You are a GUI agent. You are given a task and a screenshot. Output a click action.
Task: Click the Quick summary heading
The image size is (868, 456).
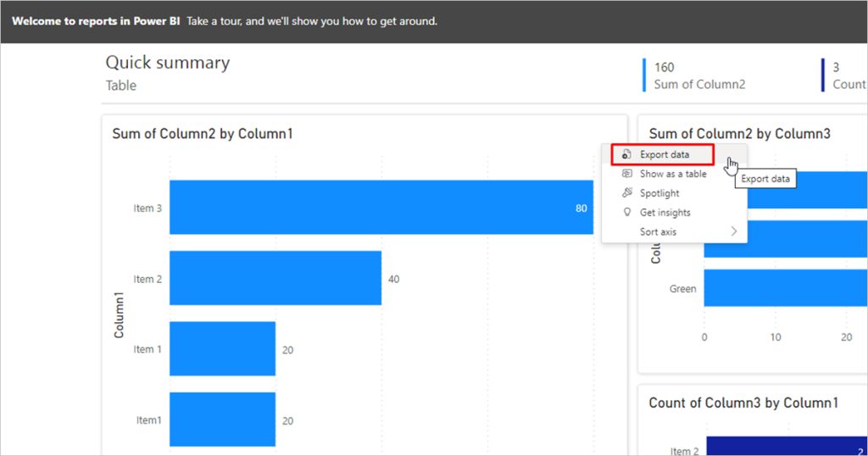tap(167, 63)
